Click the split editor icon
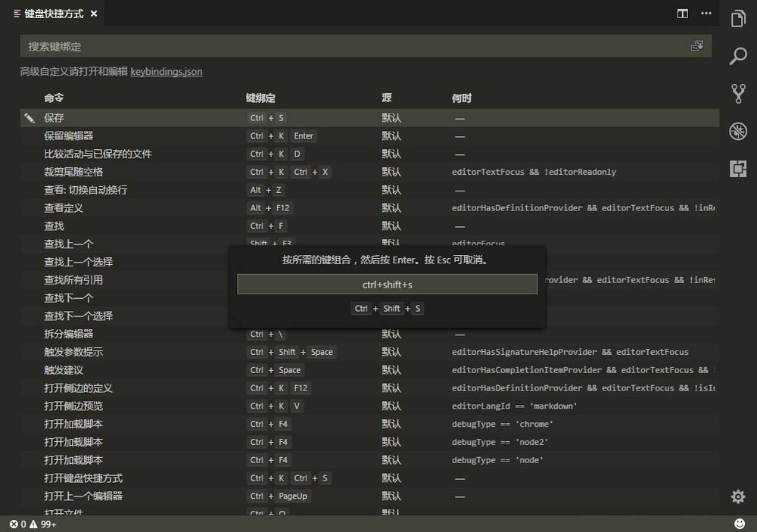Image resolution: width=757 pixels, height=532 pixels. [x=682, y=13]
